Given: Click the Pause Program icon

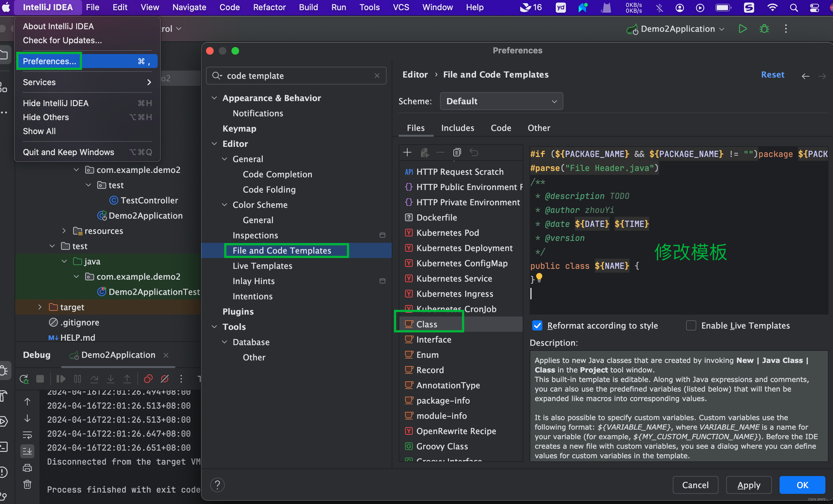Looking at the screenshot, I should [77, 379].
